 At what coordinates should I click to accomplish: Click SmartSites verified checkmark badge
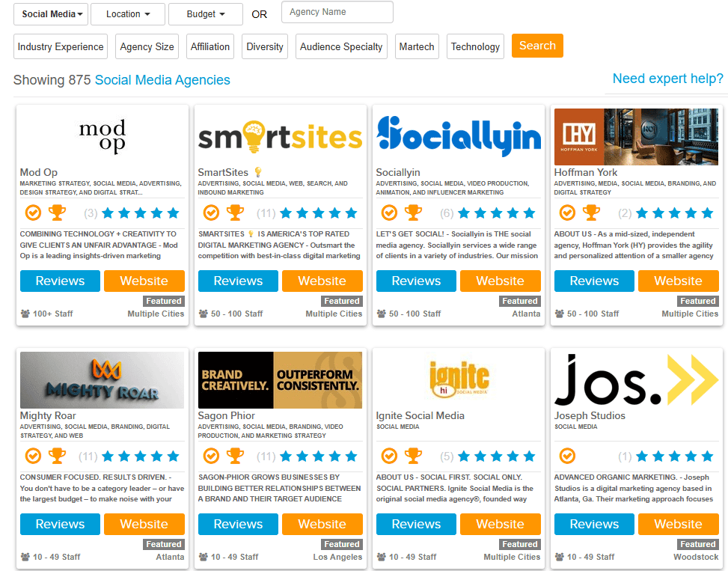(x=211, y=213)
